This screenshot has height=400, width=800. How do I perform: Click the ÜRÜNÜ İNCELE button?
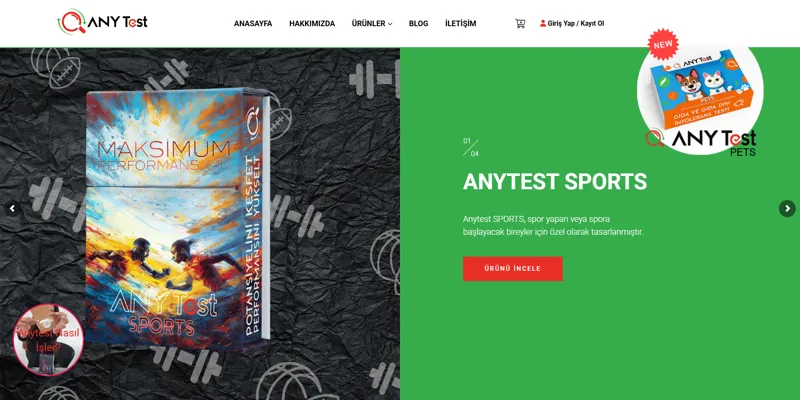513,268
